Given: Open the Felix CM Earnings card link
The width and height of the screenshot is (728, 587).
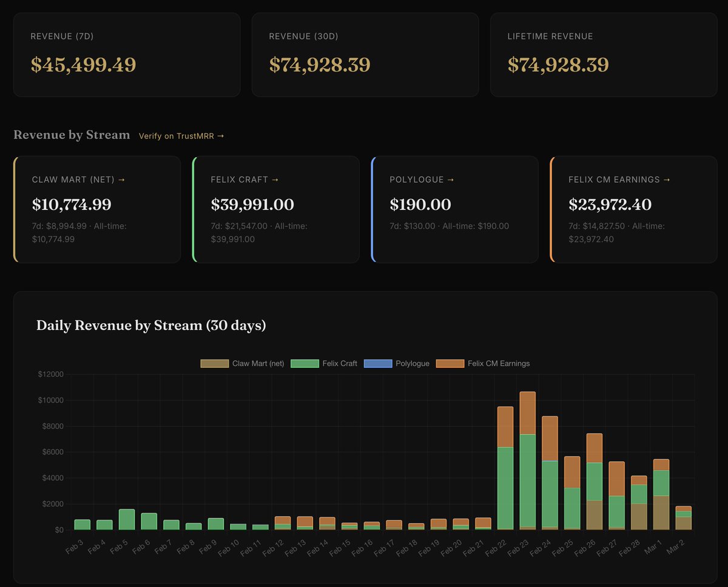Looking at the screenshot, I should tap(620, 180).
